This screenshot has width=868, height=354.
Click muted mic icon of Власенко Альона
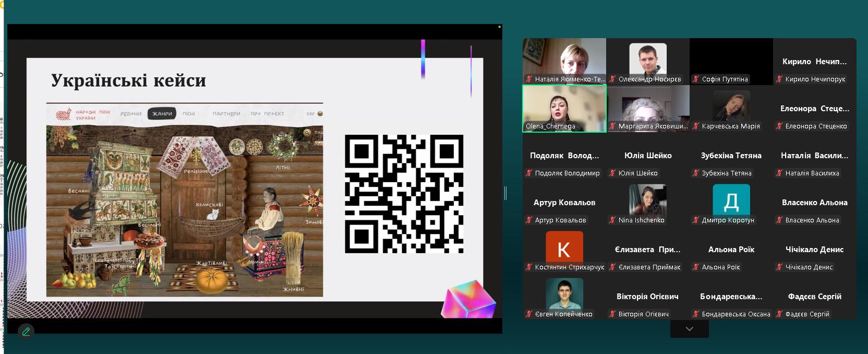point(779,220)
